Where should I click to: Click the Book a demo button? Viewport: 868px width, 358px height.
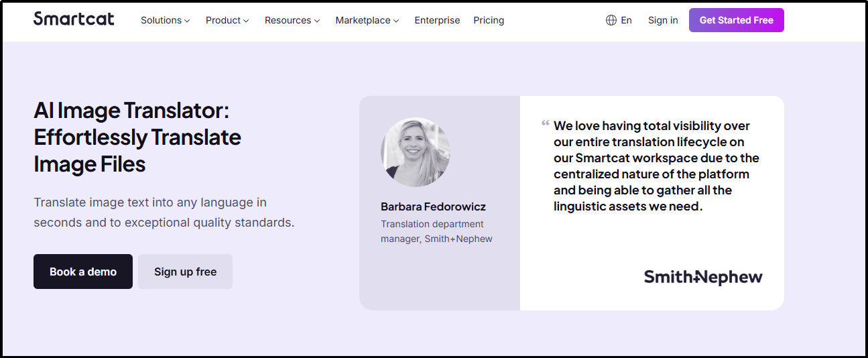coord(83,272)
